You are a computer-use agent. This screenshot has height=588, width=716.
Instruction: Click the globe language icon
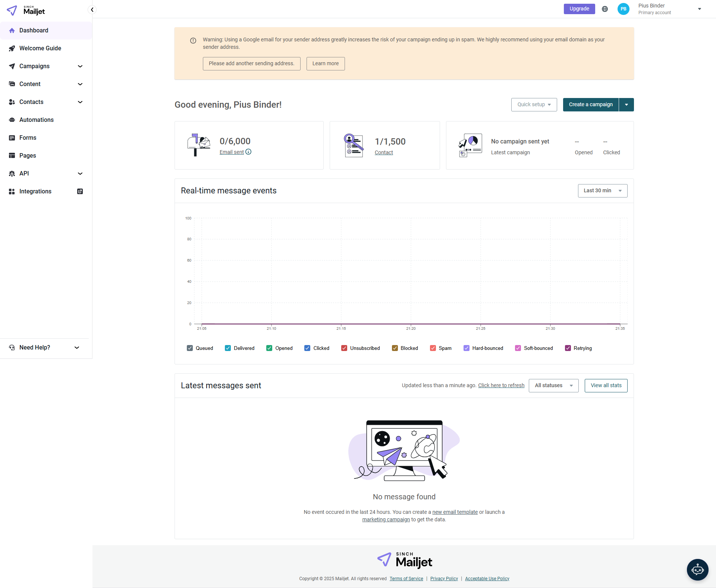[x=605, y=9]
